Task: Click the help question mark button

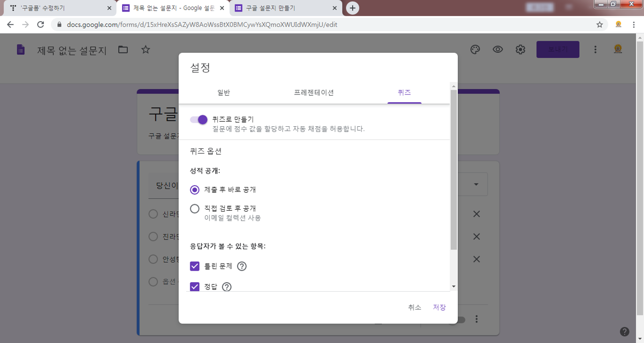Action: point(624,331)
